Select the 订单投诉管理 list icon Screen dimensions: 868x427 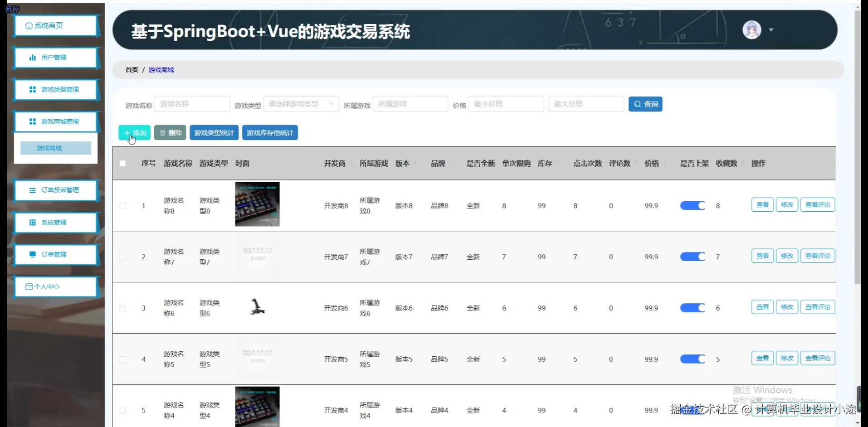tap(32, 190)
